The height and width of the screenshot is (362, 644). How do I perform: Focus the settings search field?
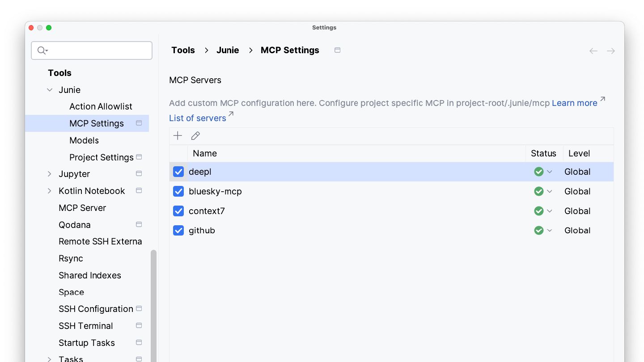point(92,51)
